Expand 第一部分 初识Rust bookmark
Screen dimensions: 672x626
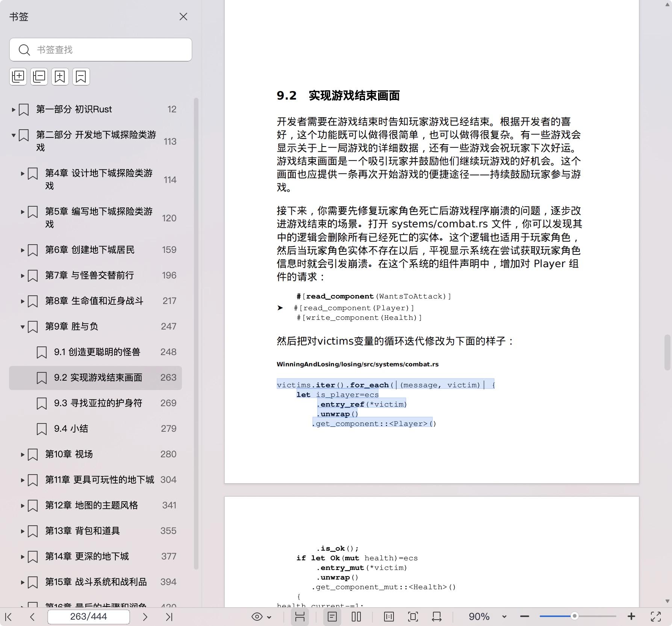click(x=14, y=110)
